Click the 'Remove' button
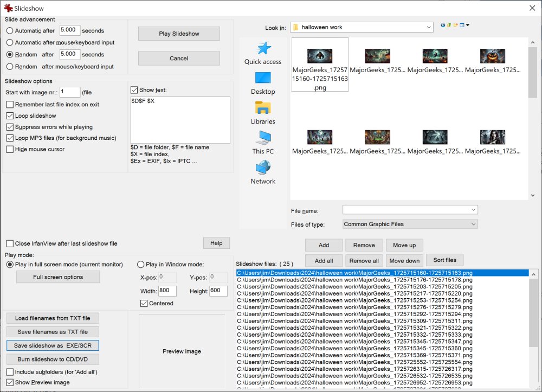Viewport: 542px width, 392px height. pyautogui.click(x=364, y=245)
